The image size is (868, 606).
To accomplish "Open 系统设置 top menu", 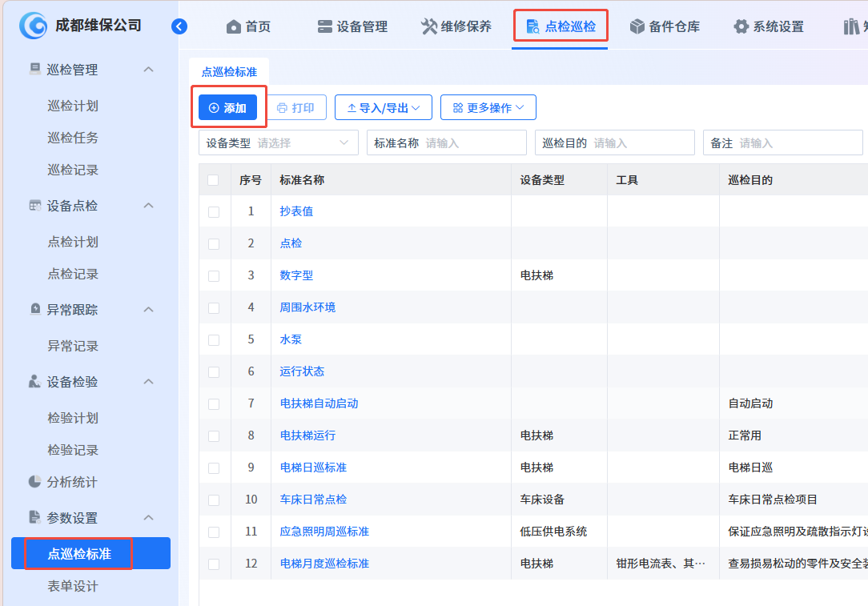I will pyautogui.click(x=769, y=26).
